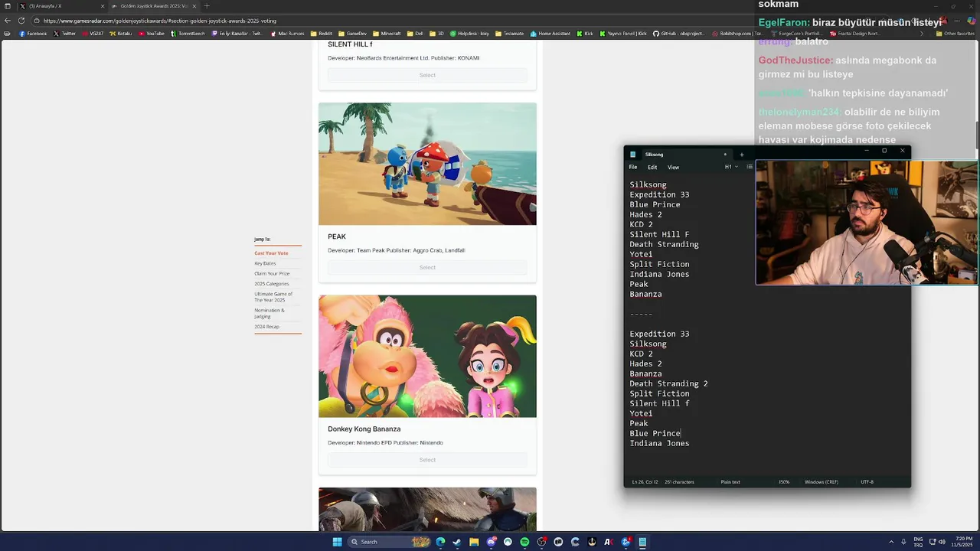Open the TorrentLeech bookmark
This screenshot has width=980, height=551.
coord(188,34)
